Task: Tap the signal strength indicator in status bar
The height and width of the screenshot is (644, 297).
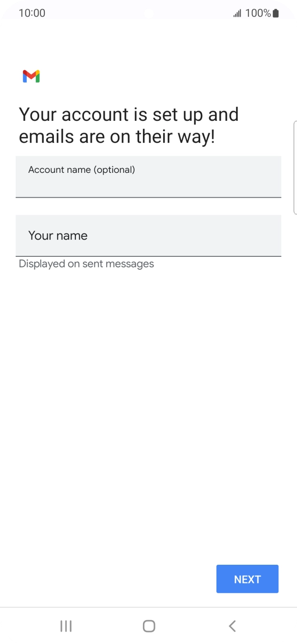Action: pyautogui.click(x=237, y=13)
